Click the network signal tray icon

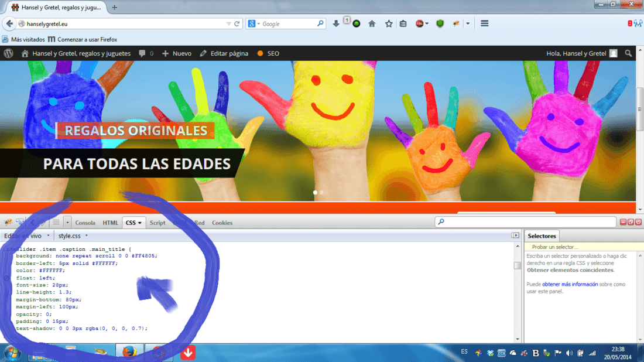(592, 353)
